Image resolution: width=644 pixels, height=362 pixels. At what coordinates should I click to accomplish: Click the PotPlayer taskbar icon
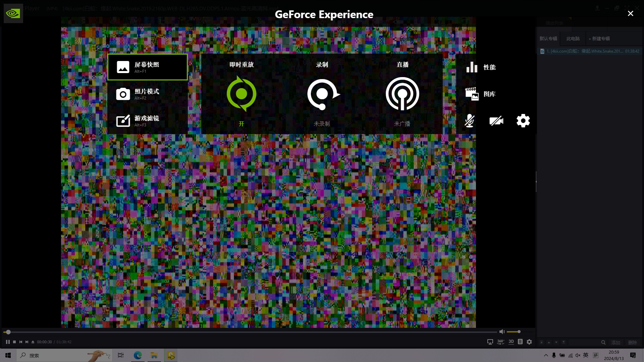coord(171,355)
